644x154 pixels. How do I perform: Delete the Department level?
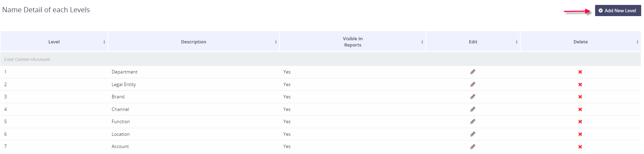(x=580, y=72)
